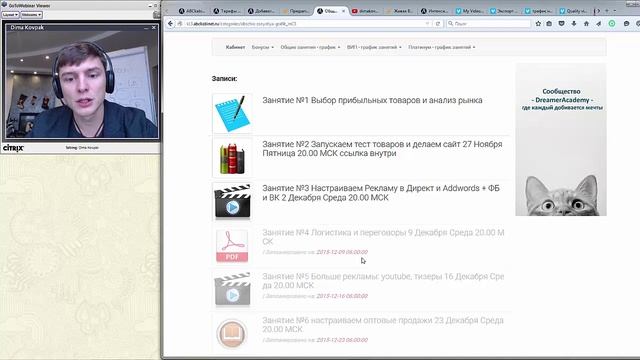This screenshot has width=640, height=360.
Task: Switch to the My Video browser tab
Action: [x=469, y=11]
